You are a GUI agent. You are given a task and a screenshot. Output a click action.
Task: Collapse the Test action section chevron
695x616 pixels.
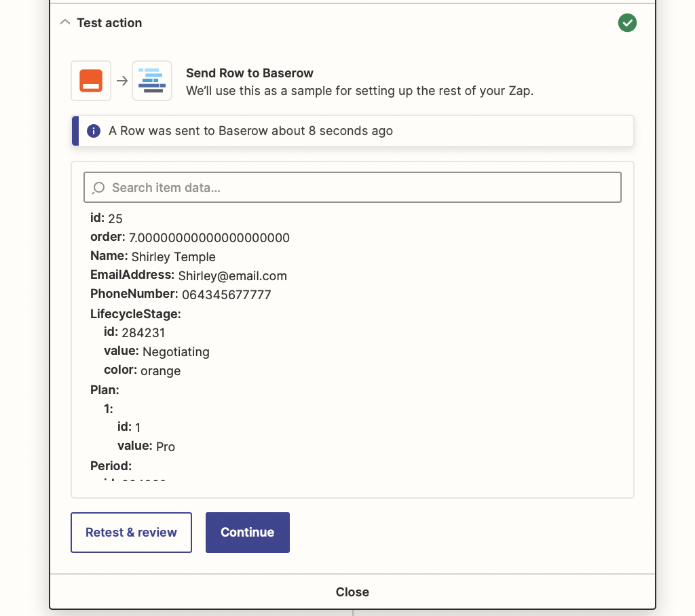click(x=65, y=22)
